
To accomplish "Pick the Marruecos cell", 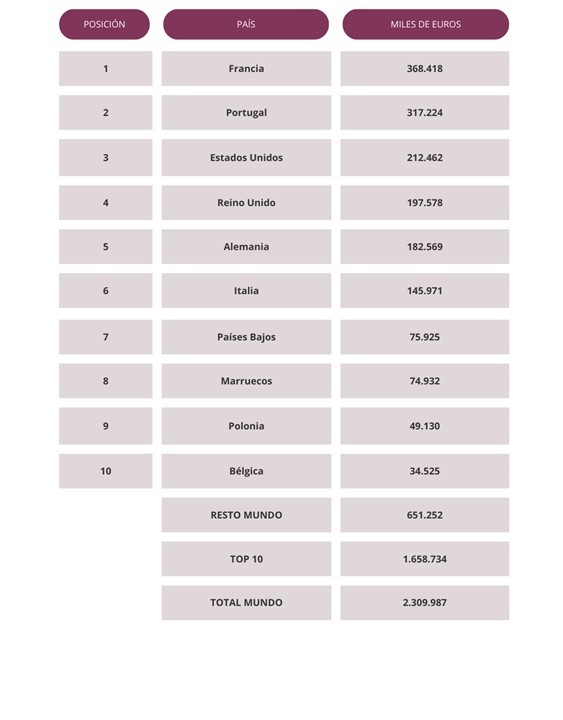I will point(246,381).
